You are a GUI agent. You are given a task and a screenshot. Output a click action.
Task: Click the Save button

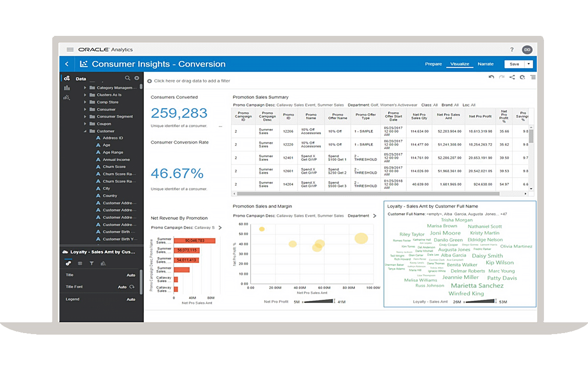(x=514, y=64)
